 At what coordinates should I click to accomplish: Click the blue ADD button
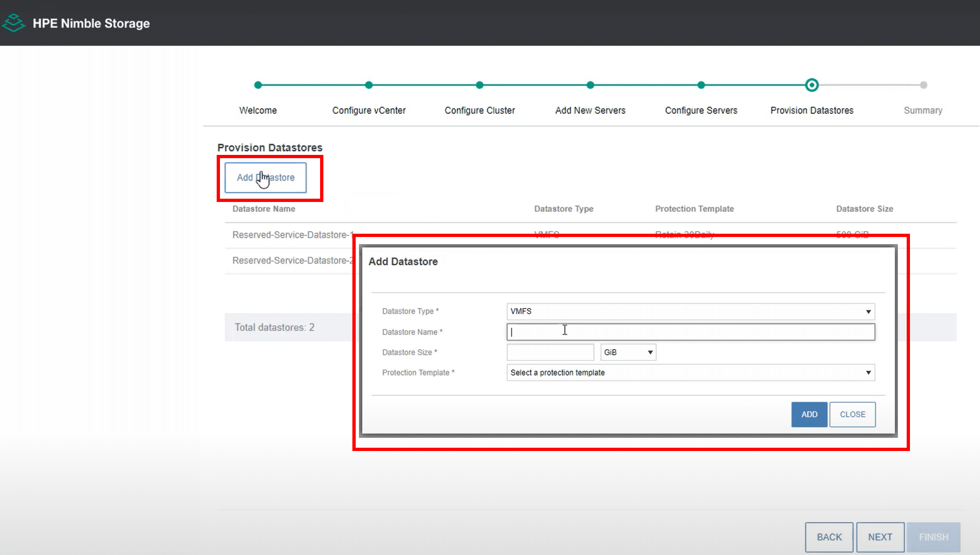809,414
